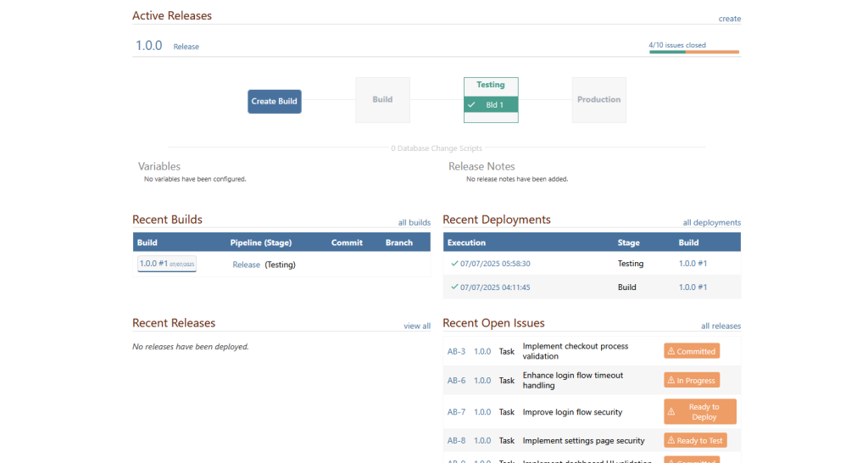Click the checkmark icon in Bld 1
Image resolution: width=868 pixels, height=463 pixels.
coord(471,105)
